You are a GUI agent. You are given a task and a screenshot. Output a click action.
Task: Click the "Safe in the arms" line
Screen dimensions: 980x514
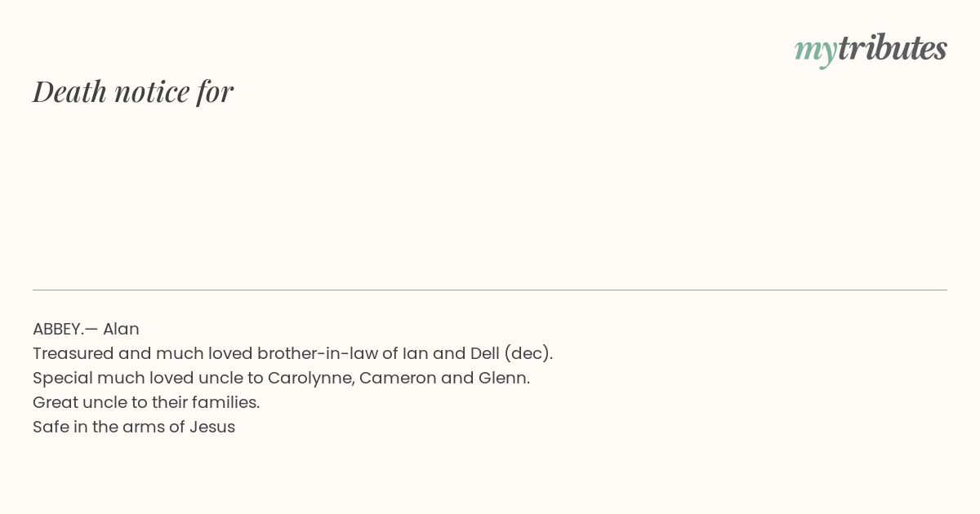tap(134, 427)
